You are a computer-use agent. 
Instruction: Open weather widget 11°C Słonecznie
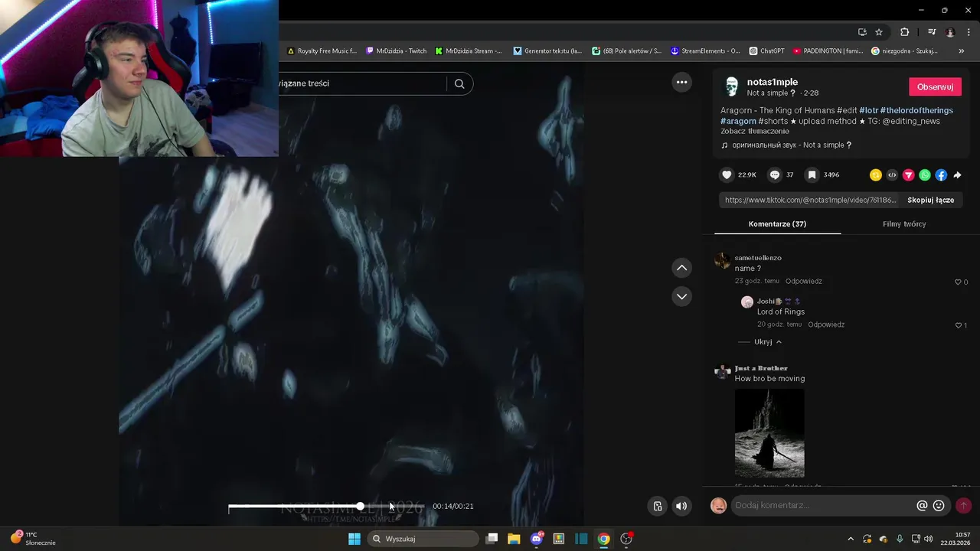coord(33,539)
